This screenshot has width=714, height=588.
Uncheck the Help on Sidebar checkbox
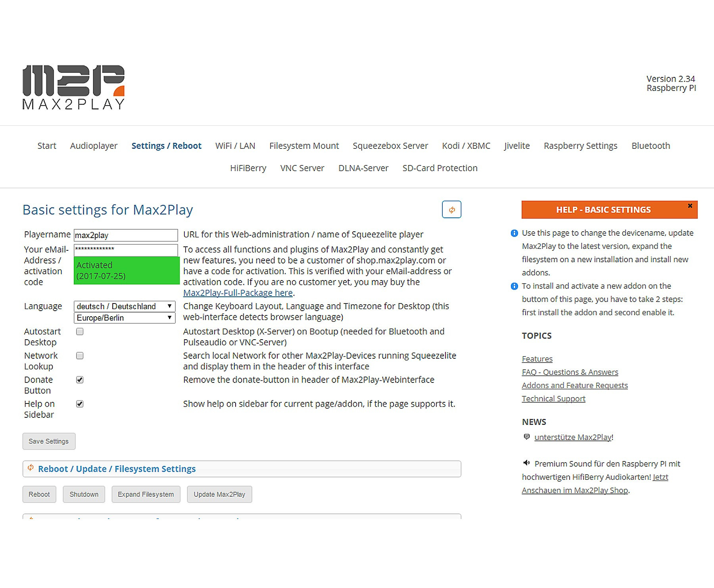tap(80, 404)
